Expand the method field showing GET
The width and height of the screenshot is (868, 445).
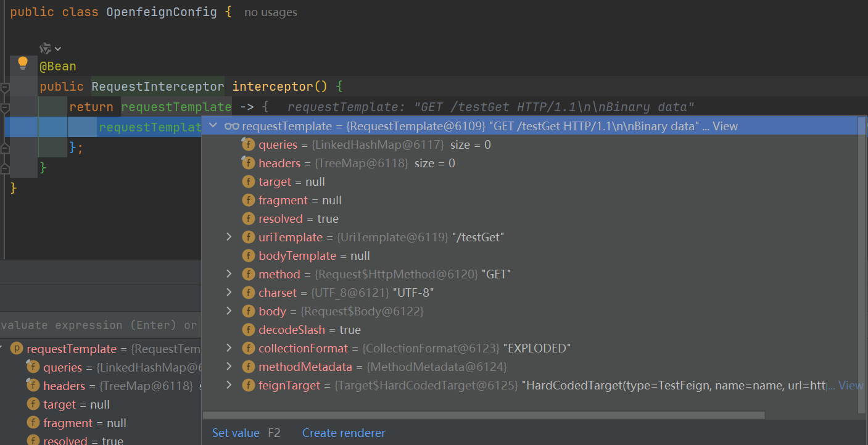[x=229, y=274]
